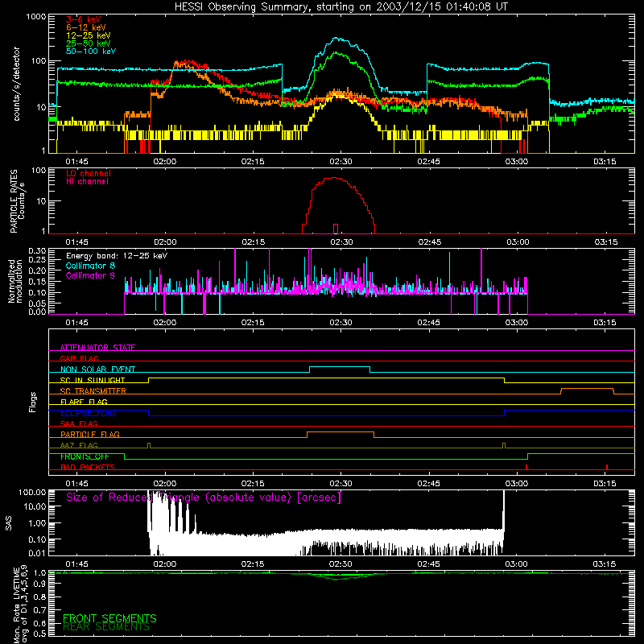The width and height of the screenshot is (644, 644).
Task: Click the NON SOLAR EVENT flag label
Action: [x=97, y=369]
